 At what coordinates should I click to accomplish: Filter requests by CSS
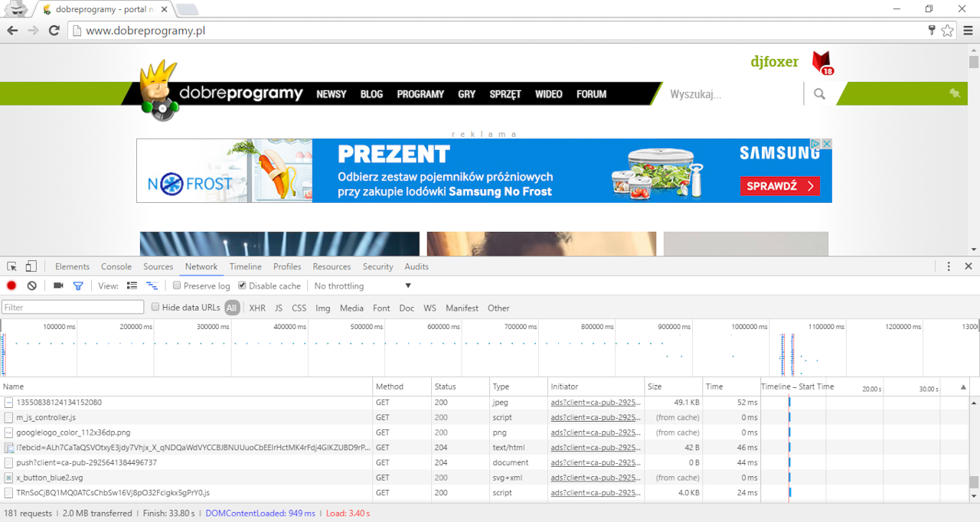pyautogui.click(x=299, y=308)
